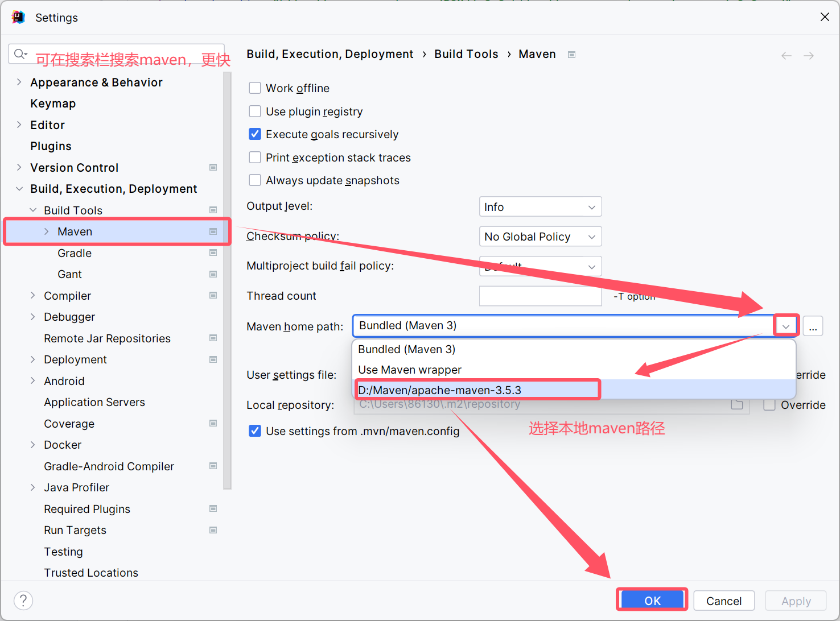This screenshot has height=621, width=840.
Task: Open Keymap settings page
Action: tap(53, 103)
